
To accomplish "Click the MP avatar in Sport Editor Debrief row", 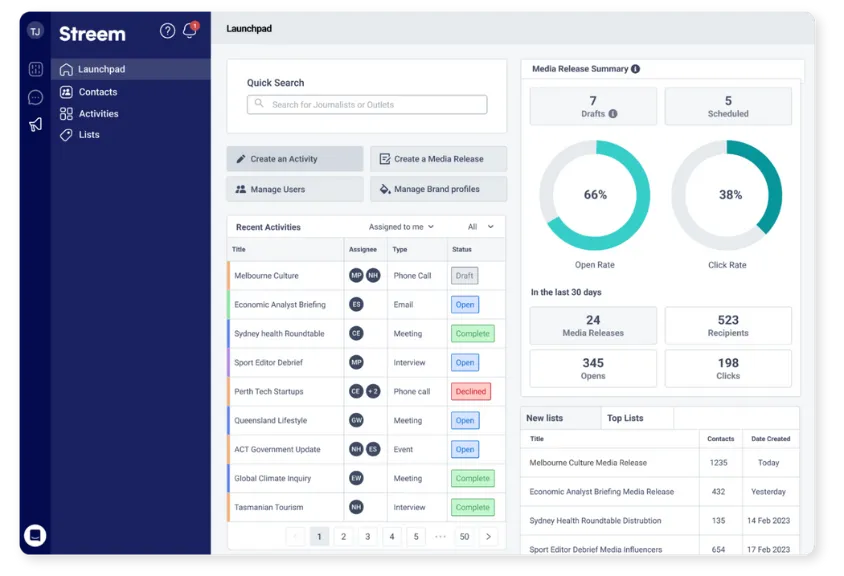I will (356, 362).
